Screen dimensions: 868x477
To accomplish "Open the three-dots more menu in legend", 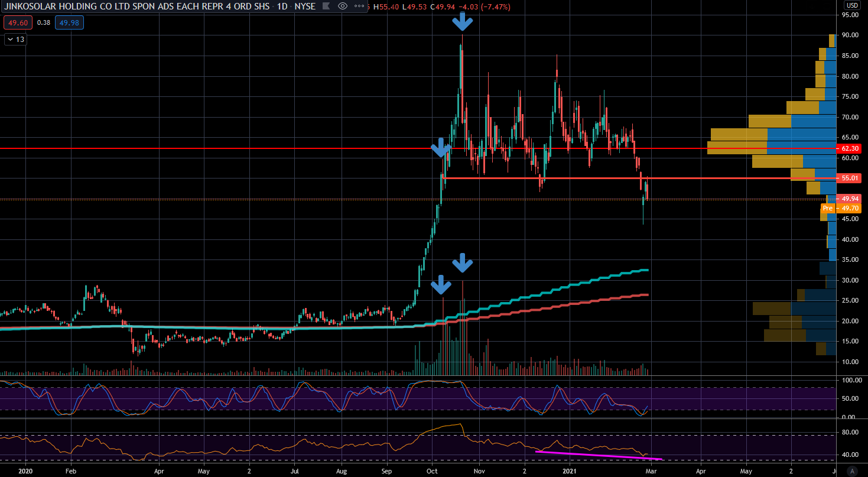I will tap(357, 7).
